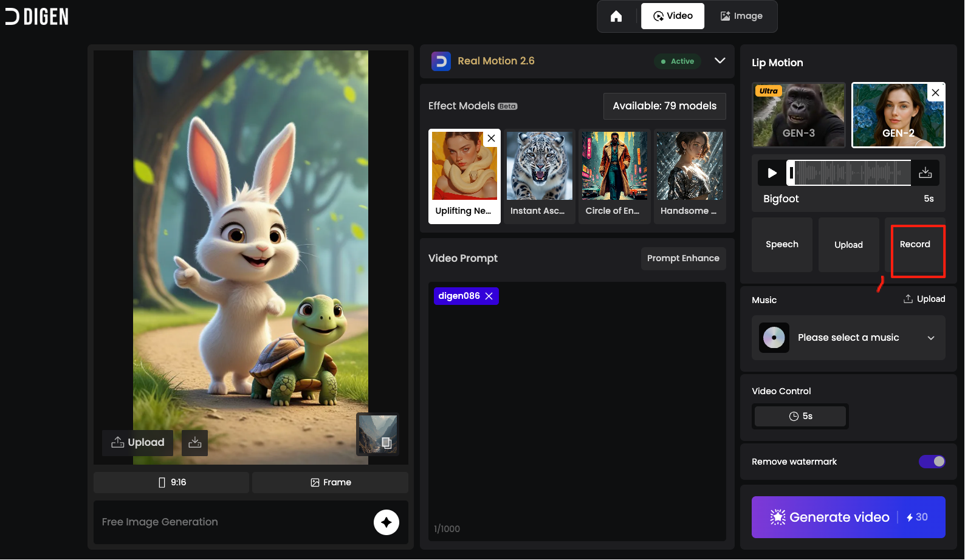Open the Please select a music dropdown

tap(848, 338)
